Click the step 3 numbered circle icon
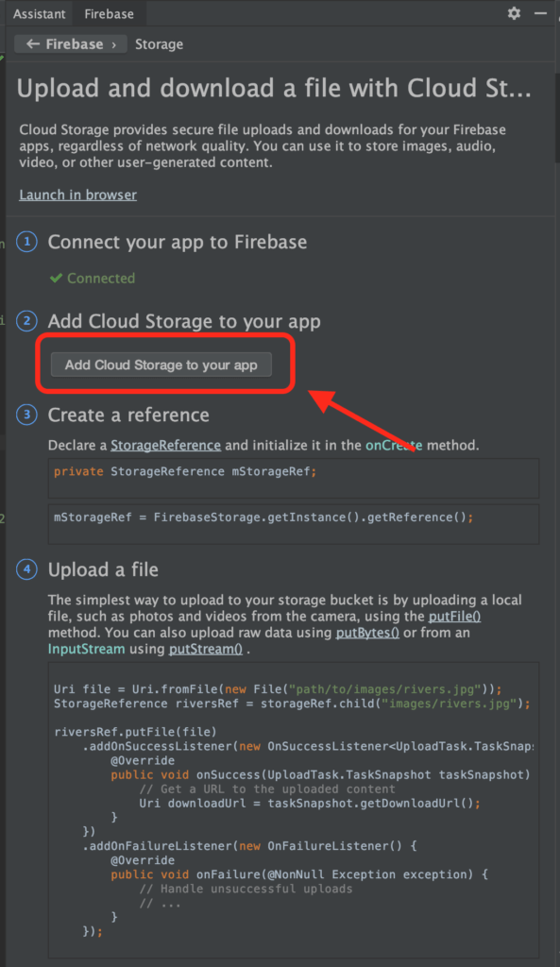 [25, 415]
